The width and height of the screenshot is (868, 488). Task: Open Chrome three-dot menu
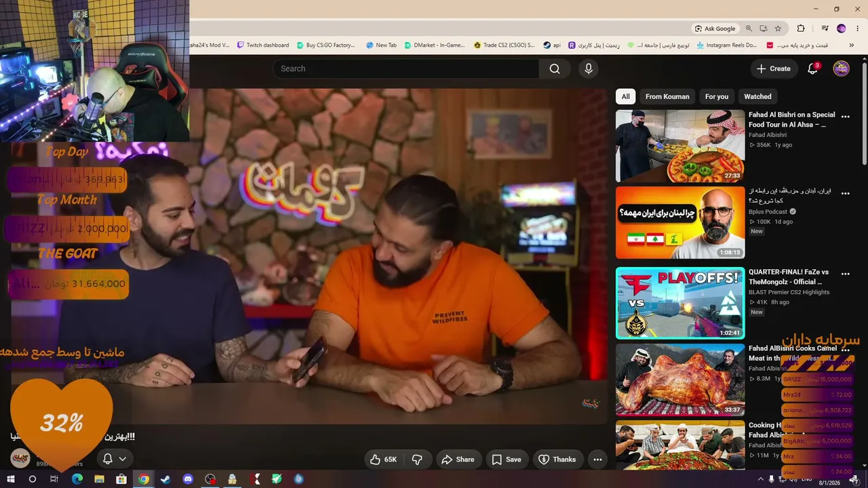pos(858,28)
